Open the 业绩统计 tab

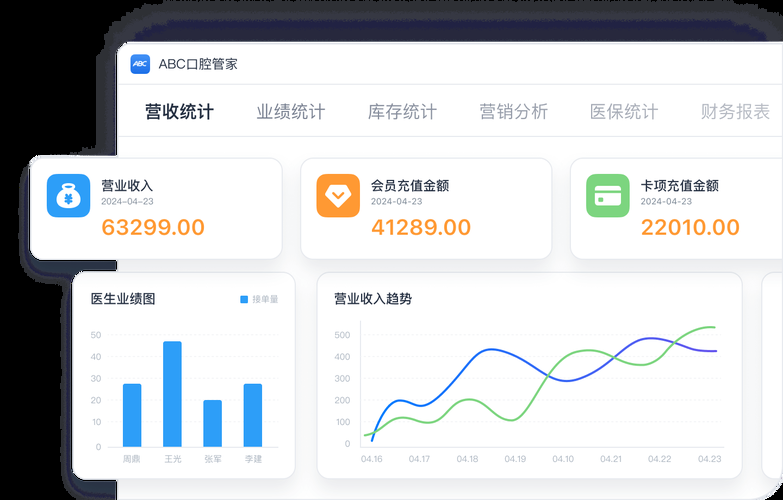coord(290,112)
